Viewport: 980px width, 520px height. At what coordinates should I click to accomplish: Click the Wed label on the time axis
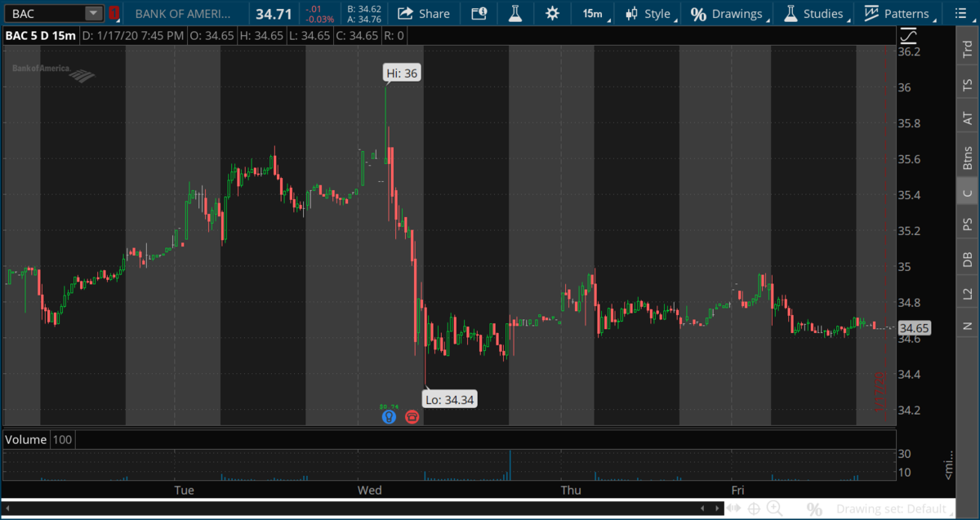pyautogui.click(x=369, y=490)
